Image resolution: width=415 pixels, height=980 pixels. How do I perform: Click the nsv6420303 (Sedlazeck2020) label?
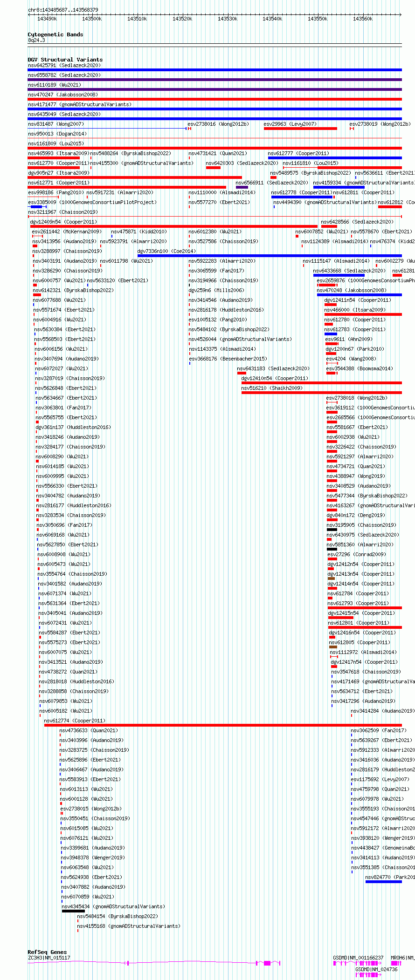[242, 163]
